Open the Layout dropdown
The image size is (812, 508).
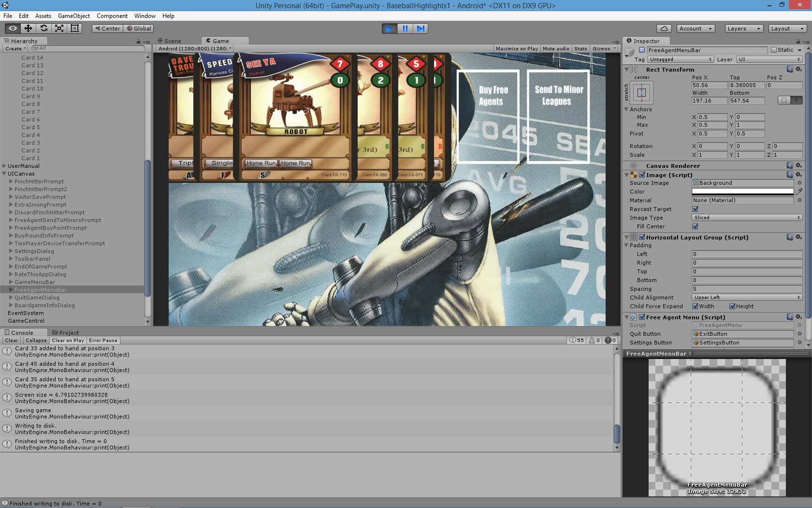pyautogui.click(x=787, y=29)
